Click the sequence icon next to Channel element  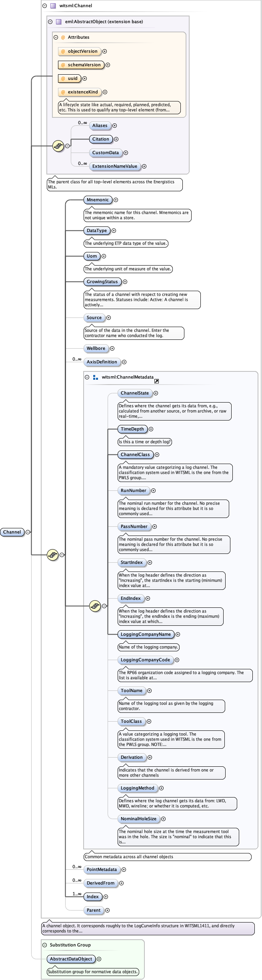(x=52, y=555)
